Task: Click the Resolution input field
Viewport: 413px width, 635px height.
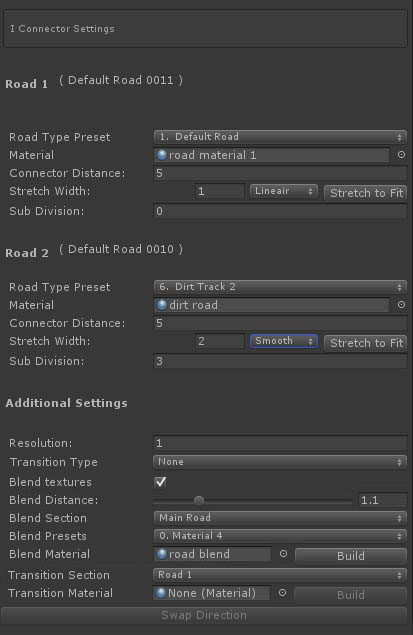Action: coord(280,443)
